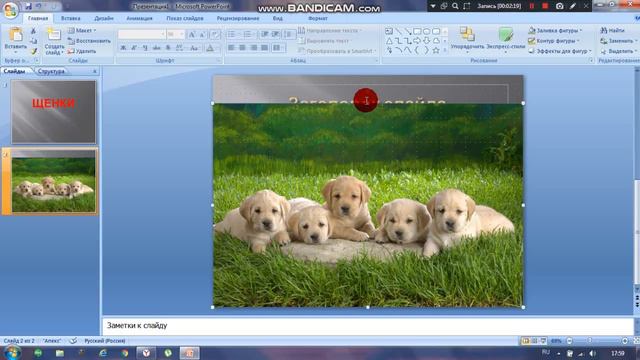The image size is (640, 360).
Task: Pause the Bandicam recording
Action: pos(531,6)
